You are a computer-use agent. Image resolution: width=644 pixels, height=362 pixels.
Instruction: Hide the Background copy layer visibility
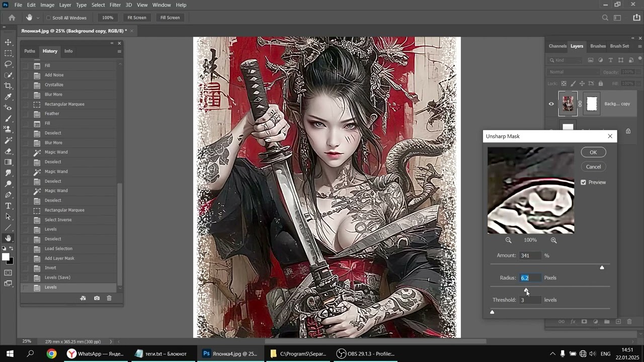[x=551, y=104]
